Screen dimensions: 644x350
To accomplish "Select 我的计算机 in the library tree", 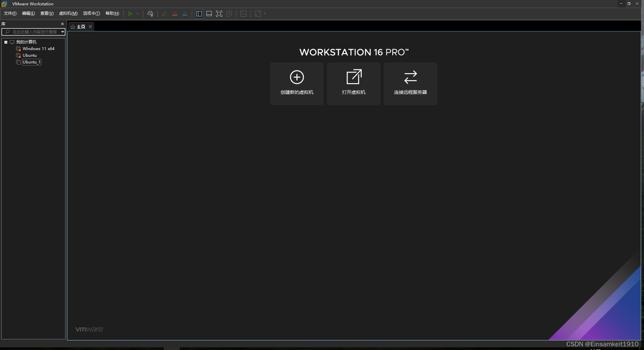I will pos(26,42).
